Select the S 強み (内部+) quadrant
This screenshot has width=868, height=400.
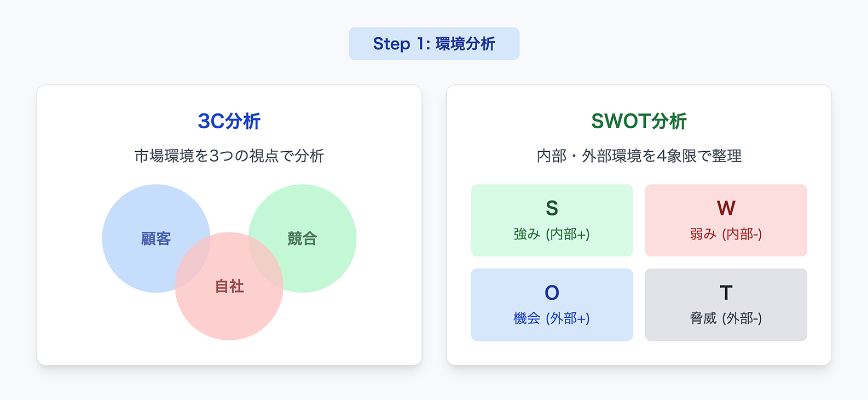[x=552, y=220]
